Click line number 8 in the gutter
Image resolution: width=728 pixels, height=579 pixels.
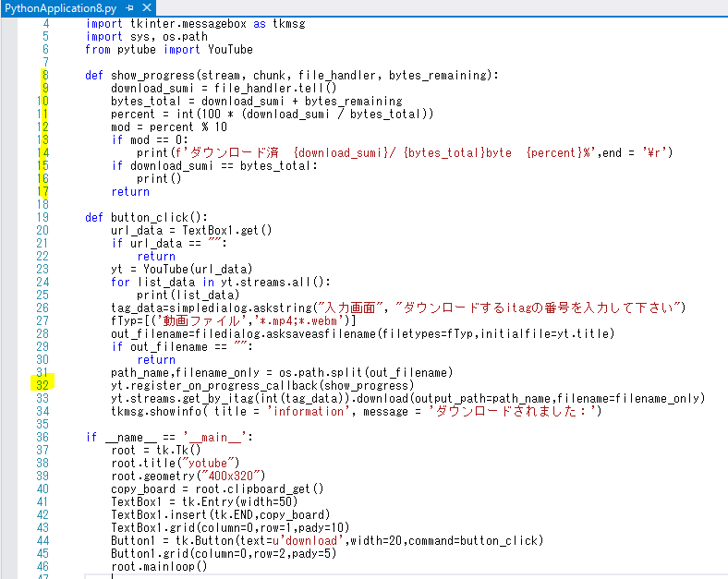tap(44, 76)
